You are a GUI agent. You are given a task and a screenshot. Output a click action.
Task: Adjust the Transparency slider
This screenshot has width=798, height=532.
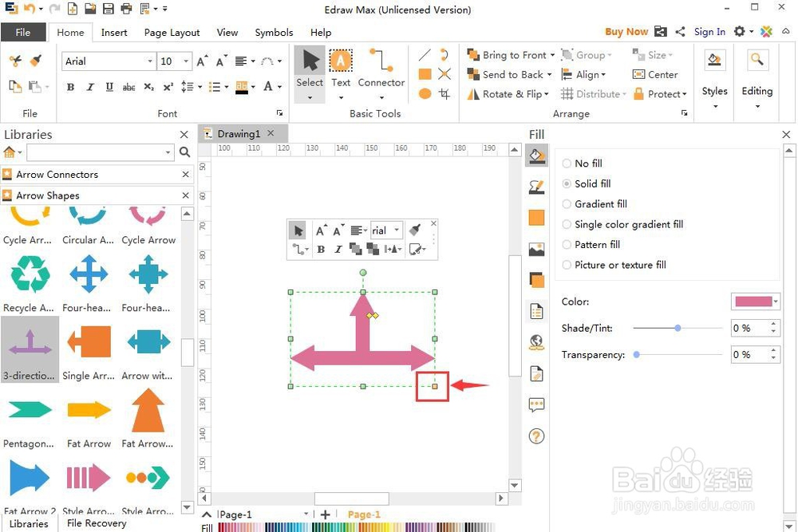[637, 354]
